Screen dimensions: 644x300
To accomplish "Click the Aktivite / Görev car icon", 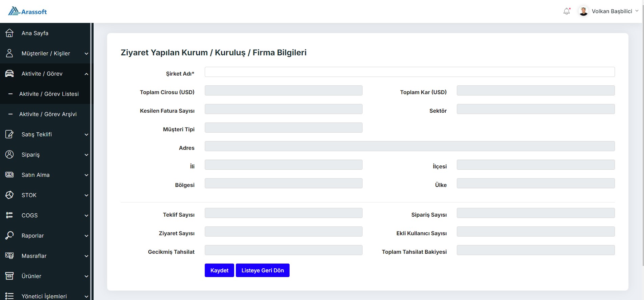I will click(x=9, y=74).
